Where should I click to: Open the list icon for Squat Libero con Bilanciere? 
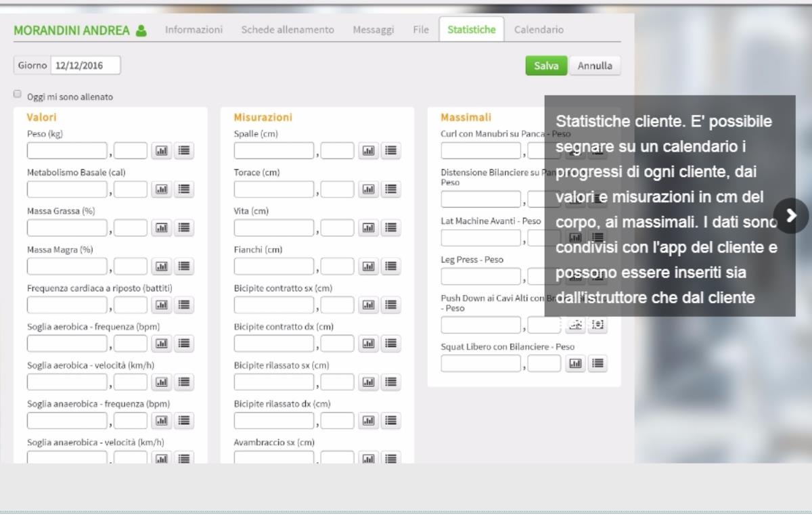597,363
